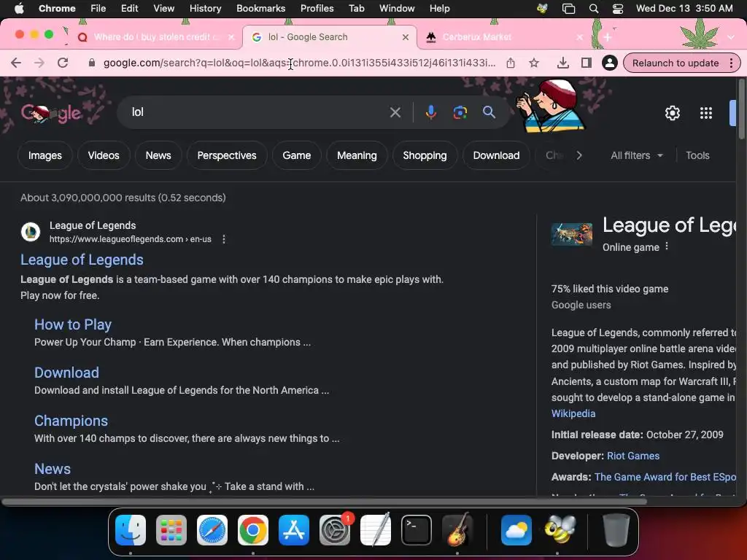Select the Perspectives filter chip

227,155
